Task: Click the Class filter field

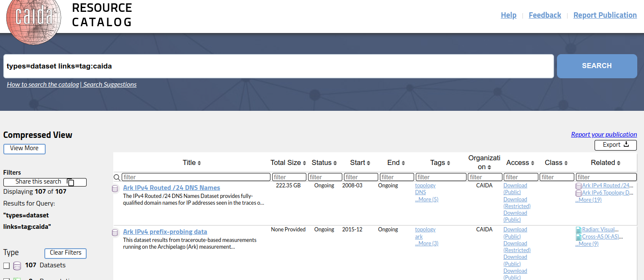Action: click(557, 177)
